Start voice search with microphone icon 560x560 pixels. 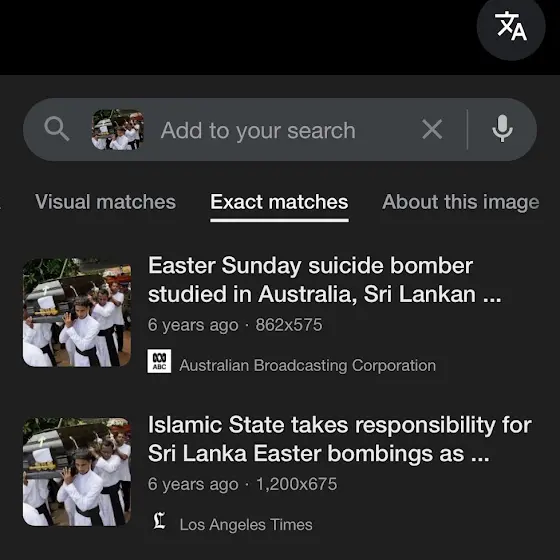coord(502,129)
